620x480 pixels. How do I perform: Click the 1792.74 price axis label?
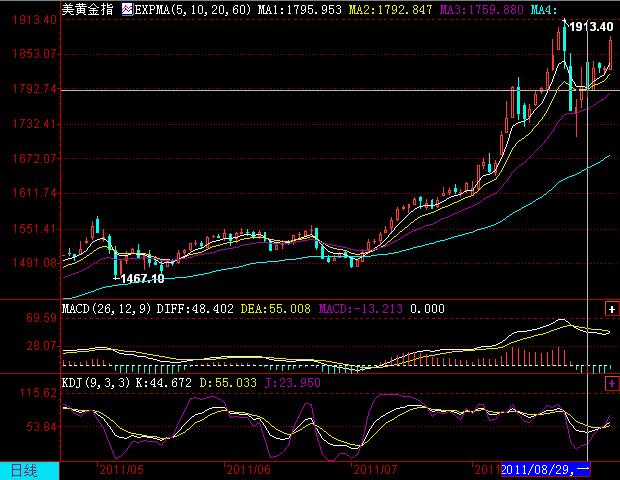[34, 89]
